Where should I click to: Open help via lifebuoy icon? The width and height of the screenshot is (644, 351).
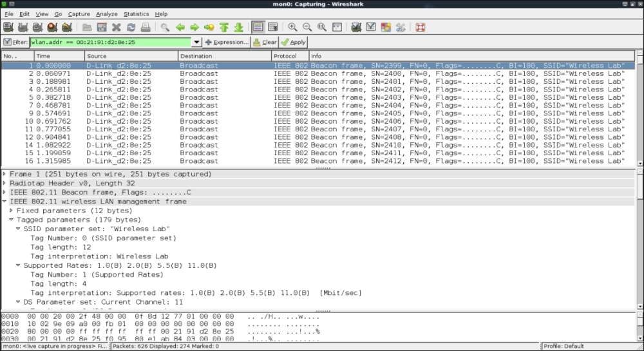pos(420,28)
